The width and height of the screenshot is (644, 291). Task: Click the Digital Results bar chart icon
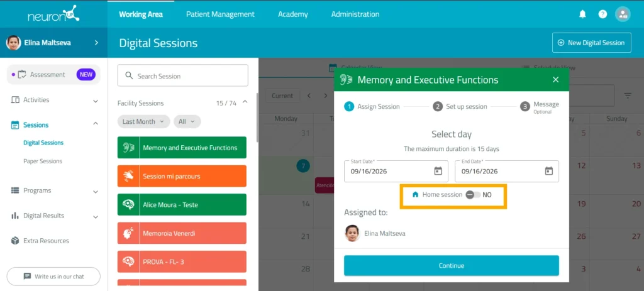15,216
